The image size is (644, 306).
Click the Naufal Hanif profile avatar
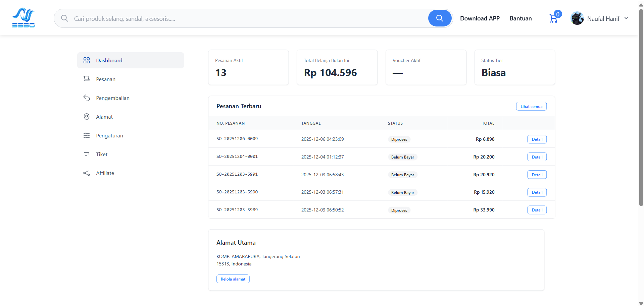577,18
